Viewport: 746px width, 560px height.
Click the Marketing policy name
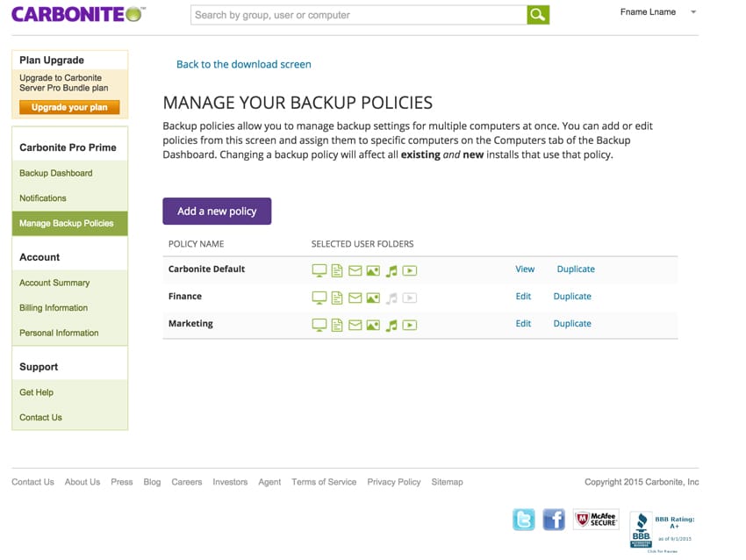click(x=190, y=324)
